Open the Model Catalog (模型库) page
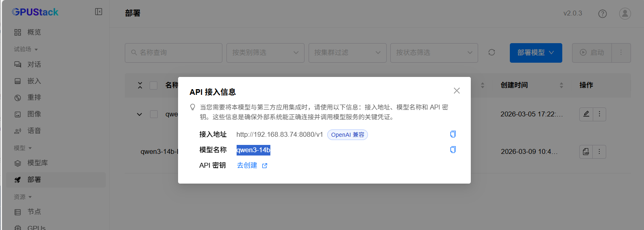 pos(56,163)
